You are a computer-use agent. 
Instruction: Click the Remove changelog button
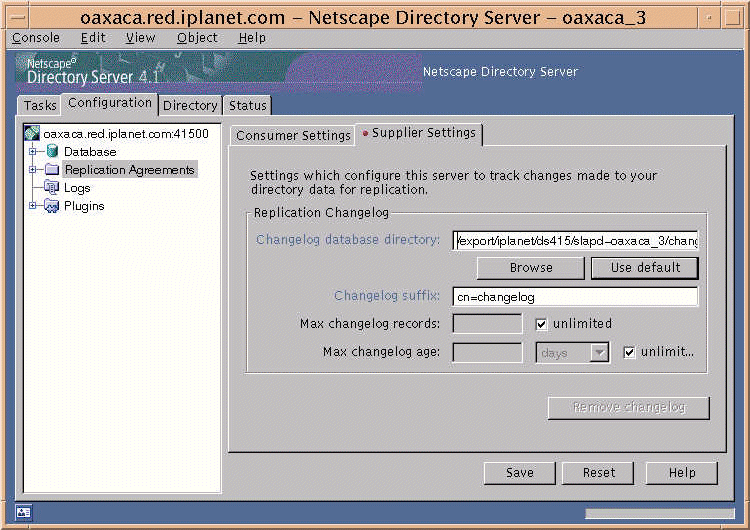click(629, 408)
